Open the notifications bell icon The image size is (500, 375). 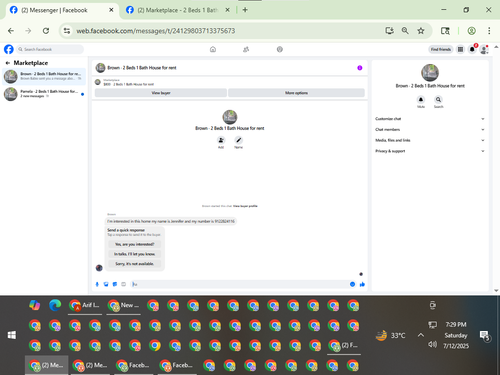coord(472,49)
